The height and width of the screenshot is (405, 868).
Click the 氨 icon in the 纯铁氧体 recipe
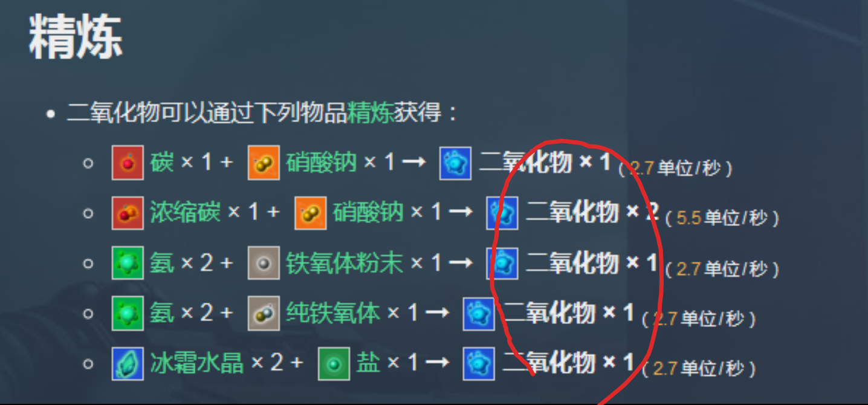tap(128, 313)
